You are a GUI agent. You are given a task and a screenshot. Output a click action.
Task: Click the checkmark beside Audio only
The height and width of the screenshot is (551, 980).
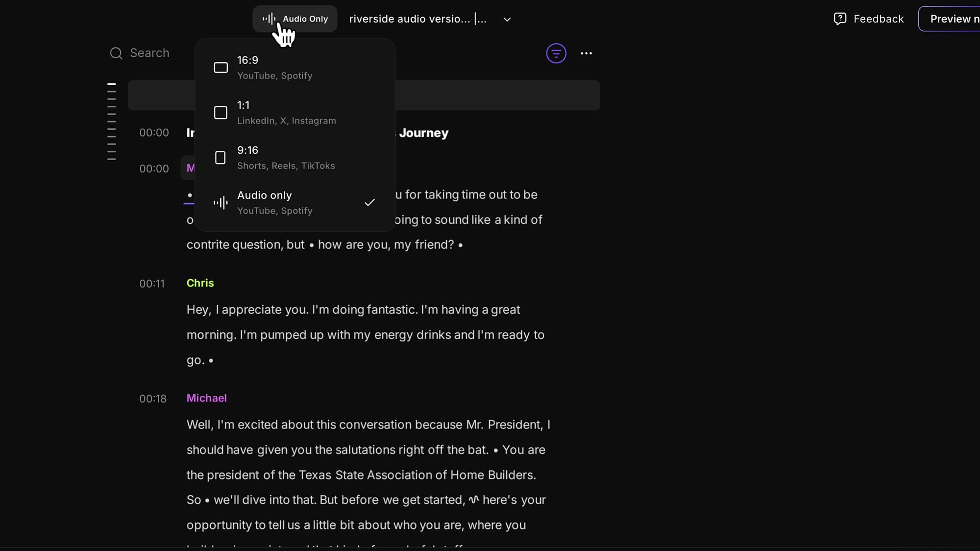click(x=370, y=202)
